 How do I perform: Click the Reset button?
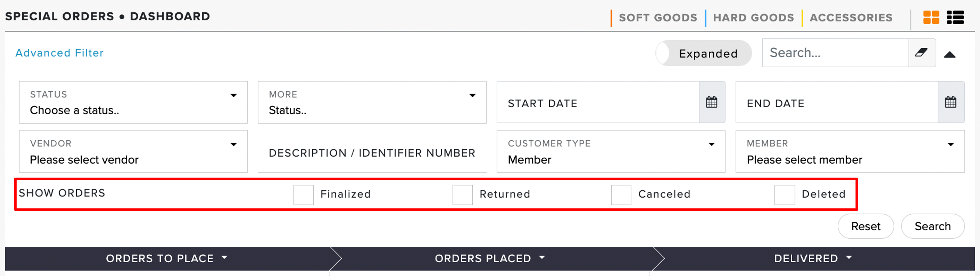866,226
